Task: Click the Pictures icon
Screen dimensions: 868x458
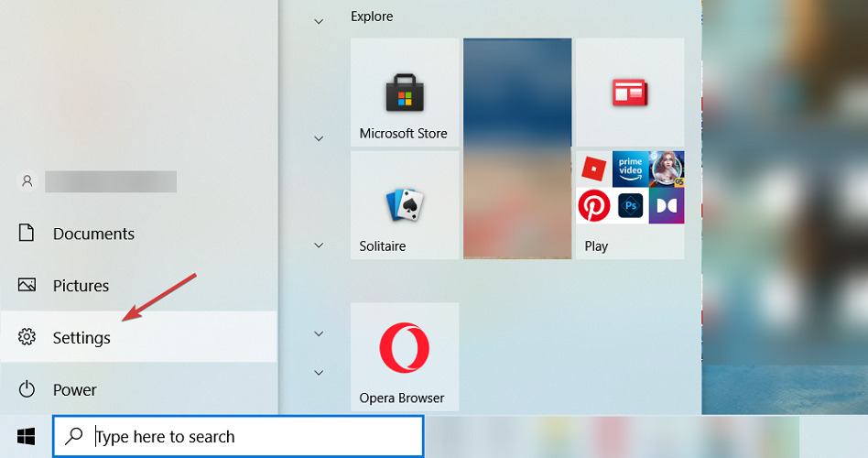Action: (x=27, y=285)
